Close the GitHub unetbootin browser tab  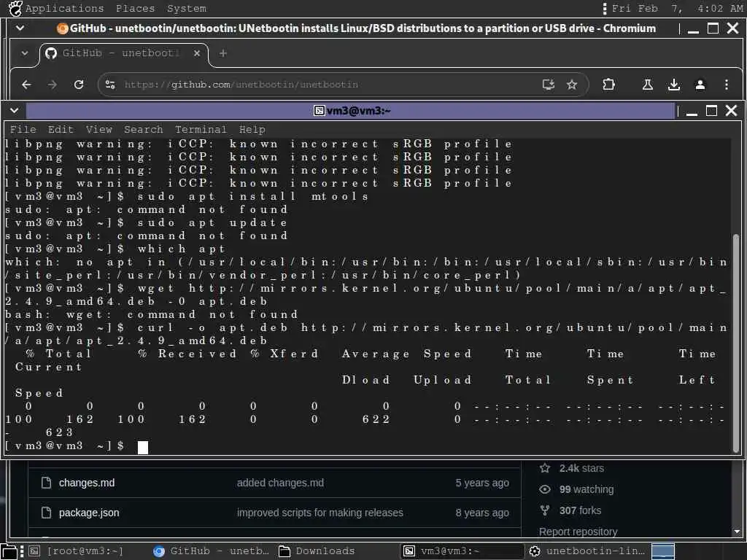(x=197, y=53)
